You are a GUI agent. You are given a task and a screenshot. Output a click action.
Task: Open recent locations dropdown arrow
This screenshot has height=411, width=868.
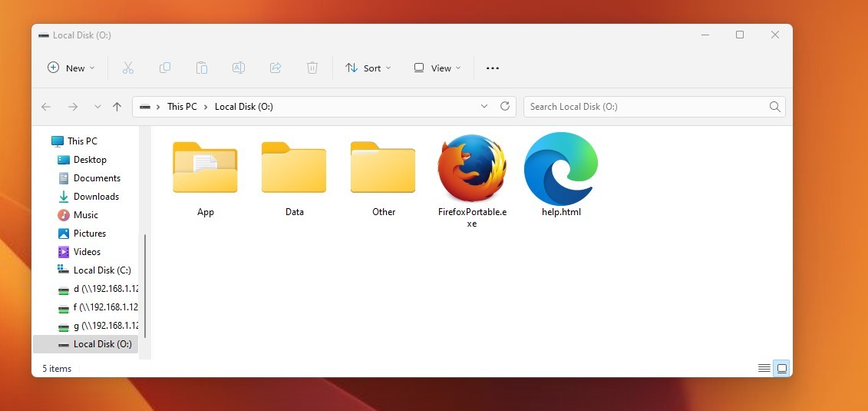(97, 106)
